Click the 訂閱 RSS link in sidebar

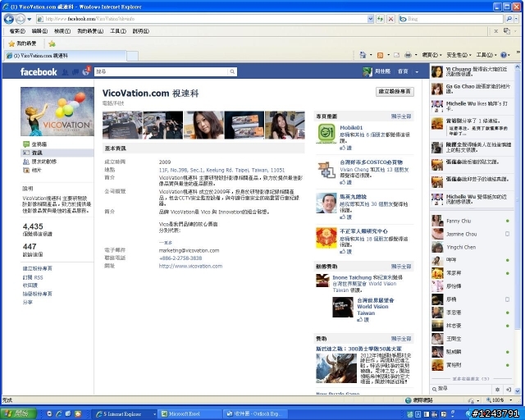(33, 277)
